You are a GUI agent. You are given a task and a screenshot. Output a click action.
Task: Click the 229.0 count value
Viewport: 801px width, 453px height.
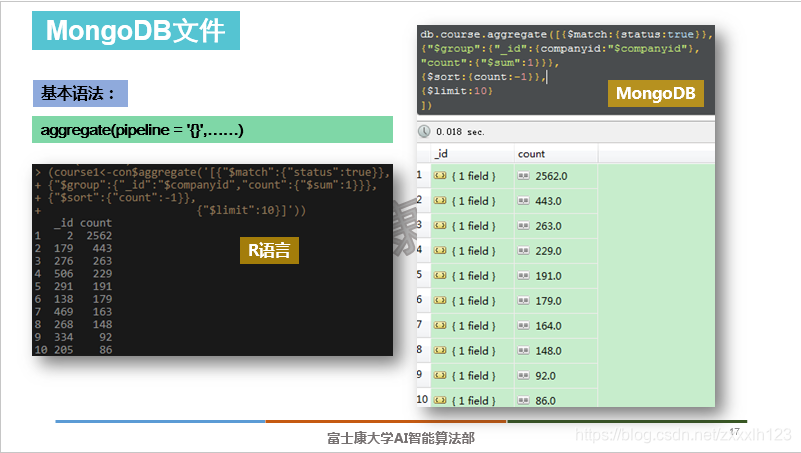pyautogui.click(x=548, y=251)
